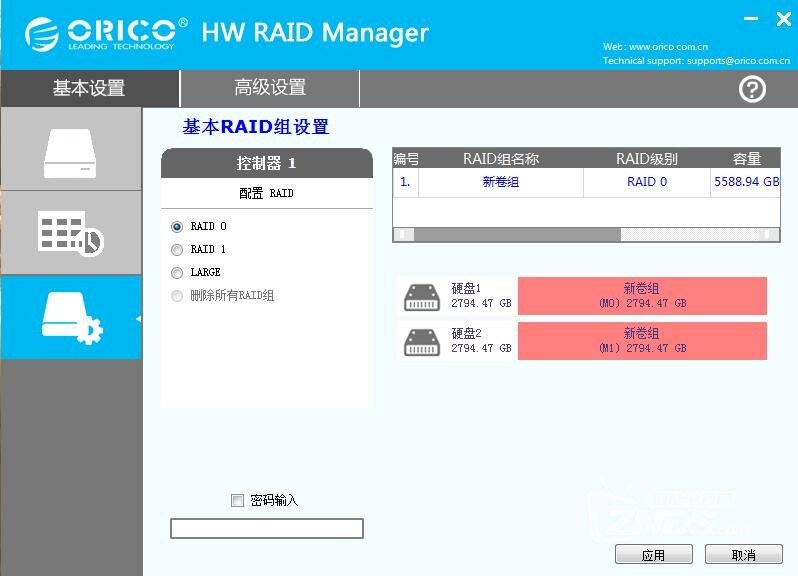Enable the 密码输入 checkbox
This screenshot has height=576, width=798.
point(237,500)
